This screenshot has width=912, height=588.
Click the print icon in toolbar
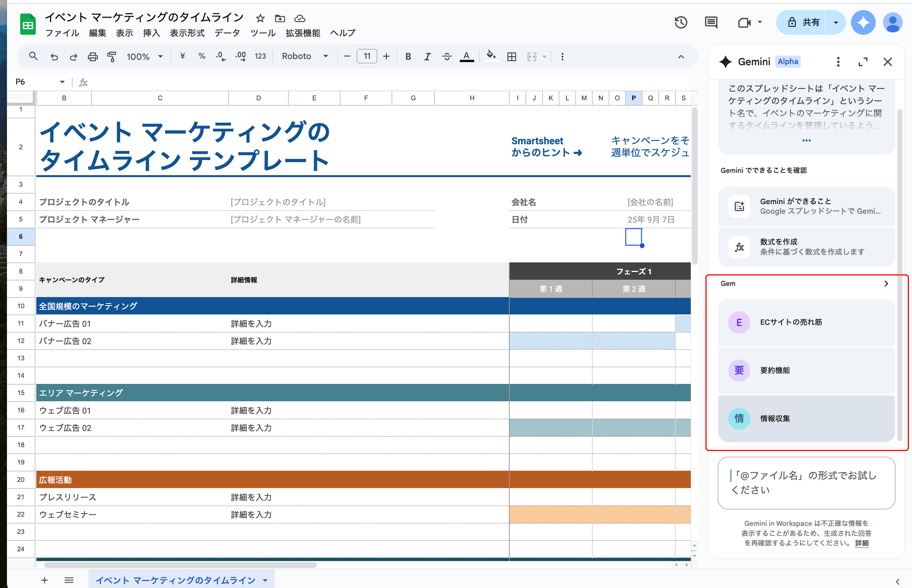click(x=93, y=57)
